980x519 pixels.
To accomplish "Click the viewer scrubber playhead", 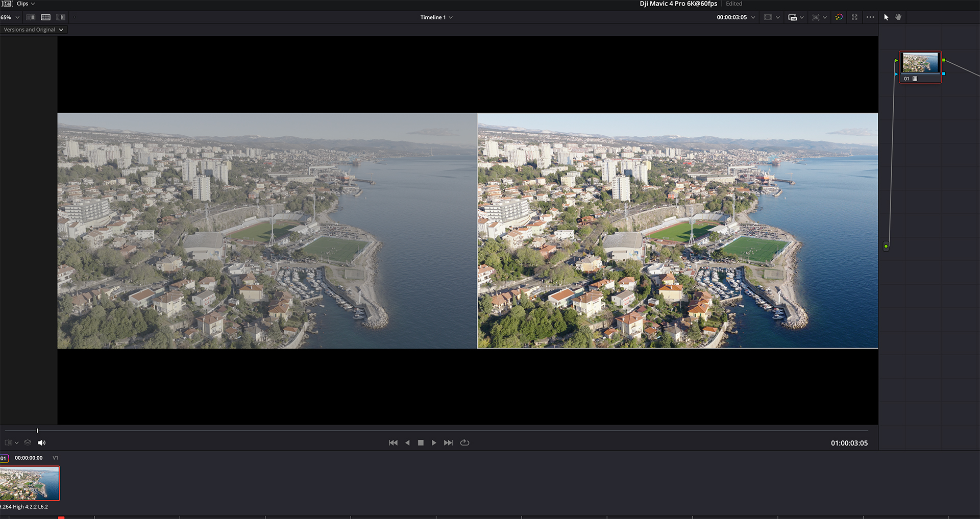I will pos(37,431).
